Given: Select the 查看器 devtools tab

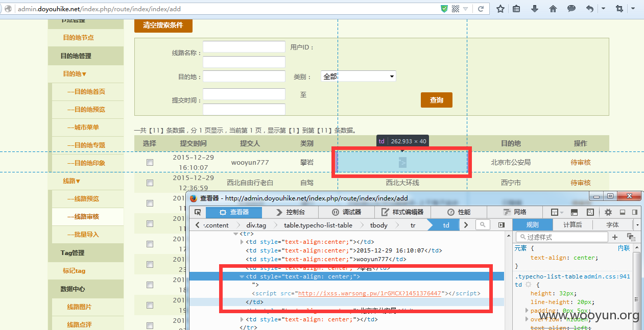Looking at the screenshot, I should (x=234, y=212).
